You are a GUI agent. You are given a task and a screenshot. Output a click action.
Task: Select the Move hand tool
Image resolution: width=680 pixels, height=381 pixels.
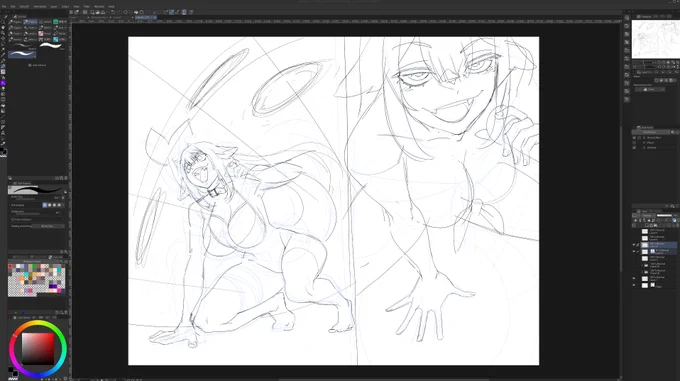click(x=3, y=27)
